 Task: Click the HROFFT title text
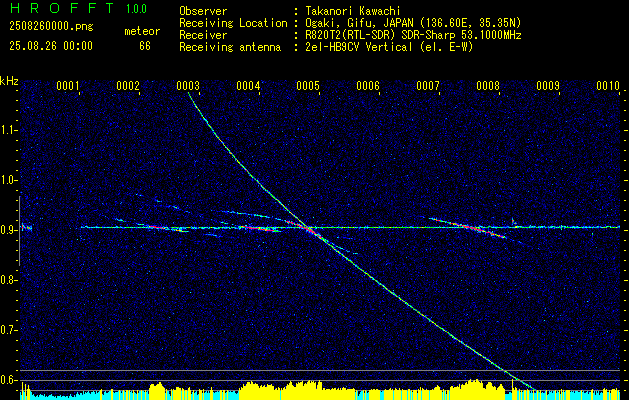[x=62, y=8]
